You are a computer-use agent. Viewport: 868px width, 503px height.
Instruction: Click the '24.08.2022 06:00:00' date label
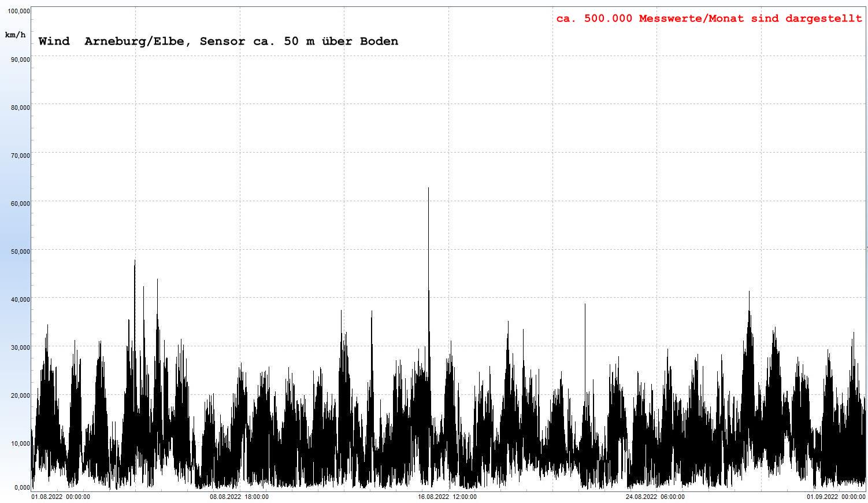pyautogui.click(x=655, y=497)
